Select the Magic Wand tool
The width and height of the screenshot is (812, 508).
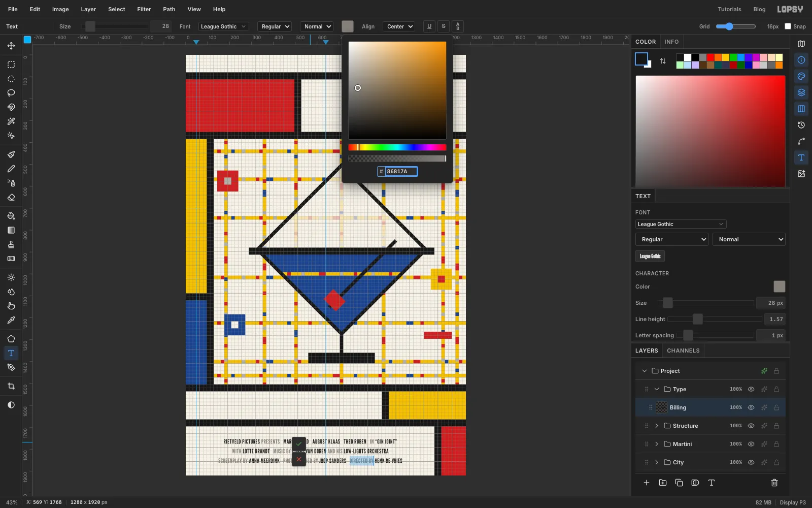[11, 121]
